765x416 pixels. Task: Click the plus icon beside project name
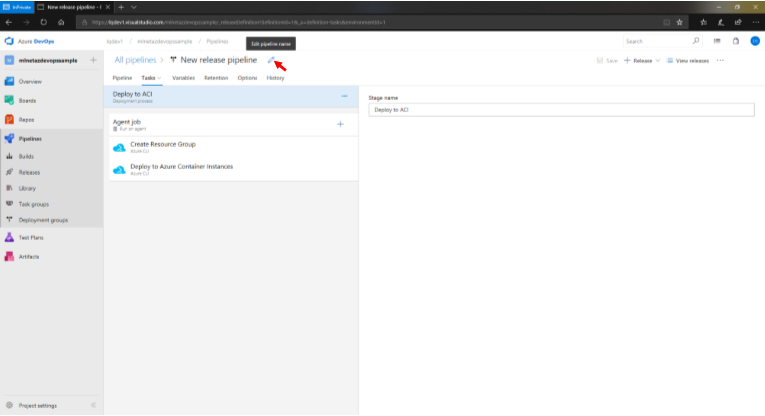(x=93, y=60)
